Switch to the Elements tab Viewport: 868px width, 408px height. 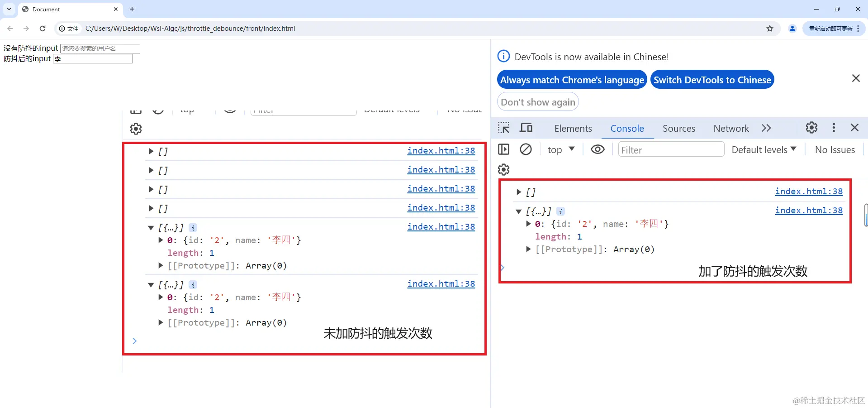tap(573, 129)
